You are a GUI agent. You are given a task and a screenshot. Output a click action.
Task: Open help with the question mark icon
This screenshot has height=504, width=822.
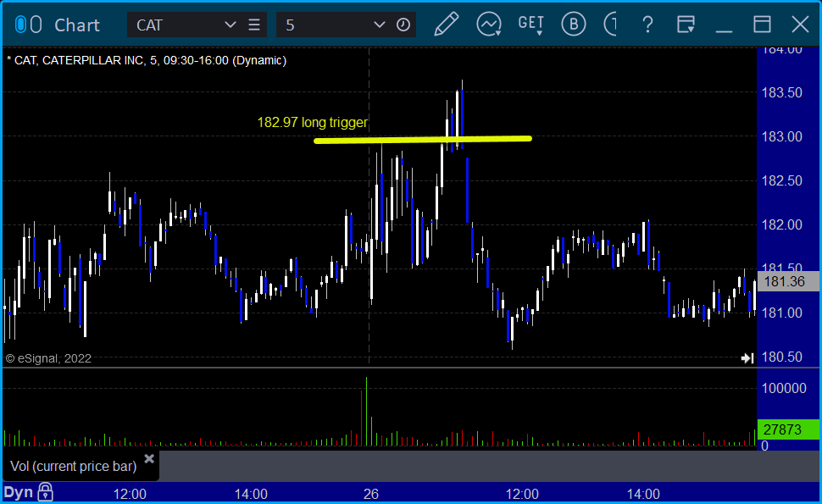[647, 25]
